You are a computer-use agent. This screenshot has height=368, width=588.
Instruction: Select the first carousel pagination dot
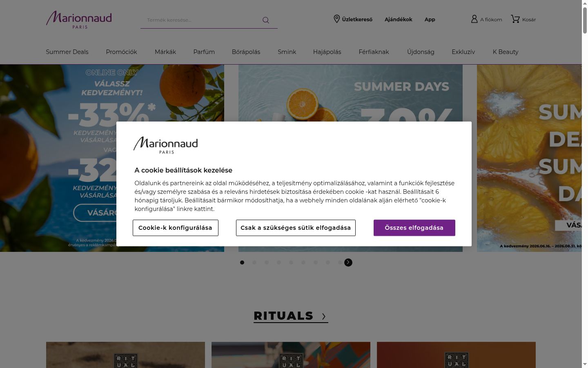(x=242, y=263)
